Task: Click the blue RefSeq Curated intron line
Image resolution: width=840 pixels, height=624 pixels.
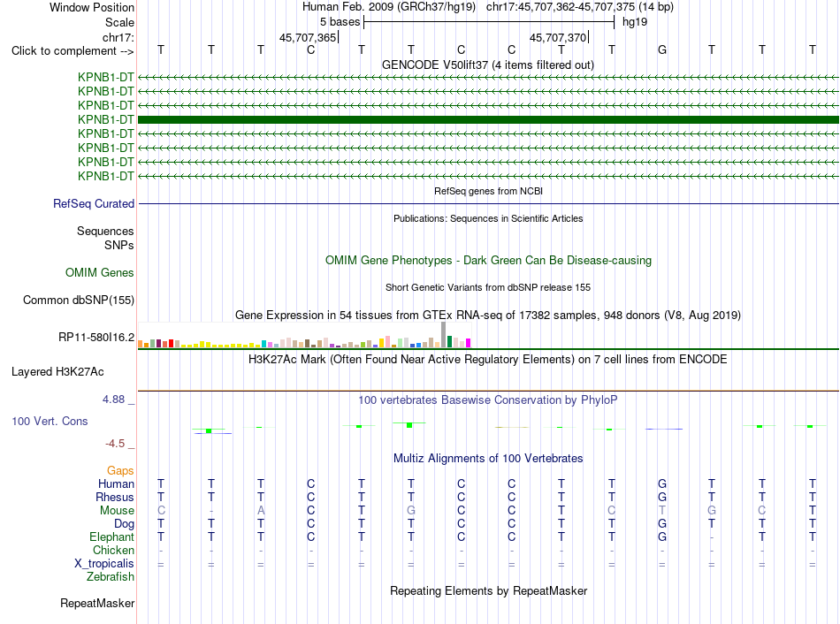Action: point(489,203)
